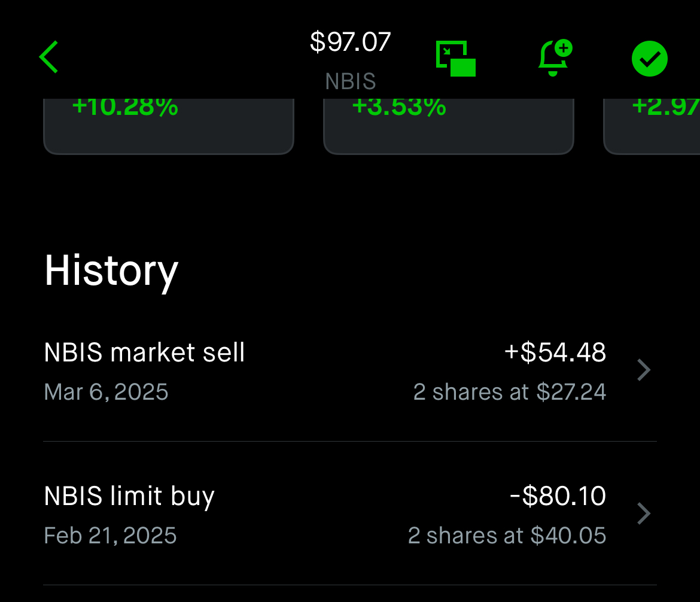Open the picture-in-picture chart icon
Screen dimensions: 700x602
[456, 59]
